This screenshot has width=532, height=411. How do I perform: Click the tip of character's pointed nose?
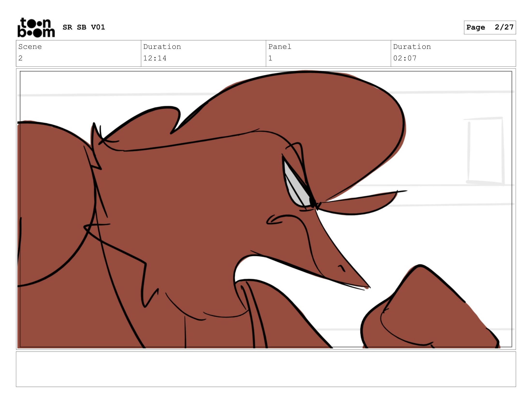(368, 286)
